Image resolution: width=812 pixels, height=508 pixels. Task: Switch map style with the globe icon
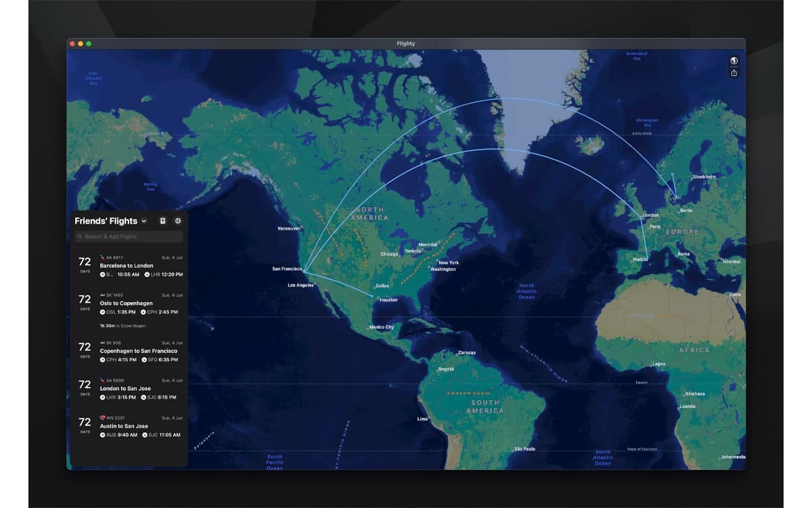pyautogui.click(x=734, y=61)
